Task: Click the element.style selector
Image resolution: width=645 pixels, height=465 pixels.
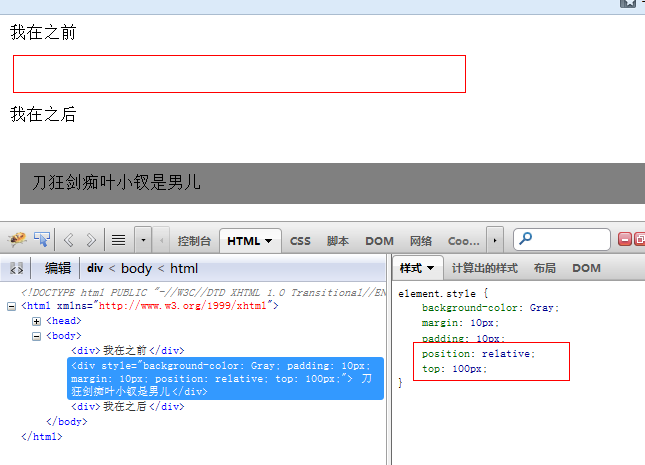Action: pos(437,294)
